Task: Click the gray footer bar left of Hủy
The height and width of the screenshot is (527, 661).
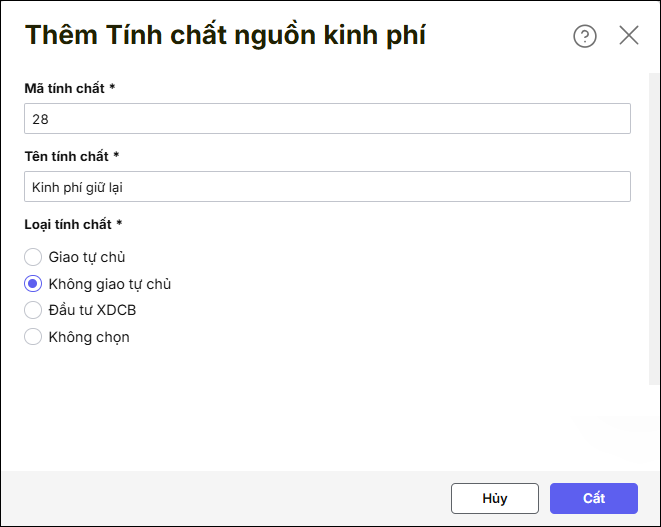Action: [220, 498]
